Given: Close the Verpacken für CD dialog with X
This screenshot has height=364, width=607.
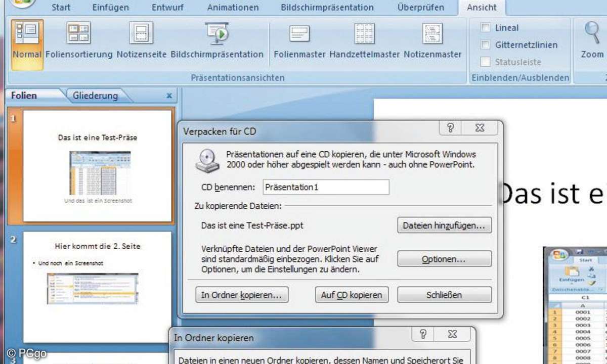Looking at the screenshot, I should (480, 128).
